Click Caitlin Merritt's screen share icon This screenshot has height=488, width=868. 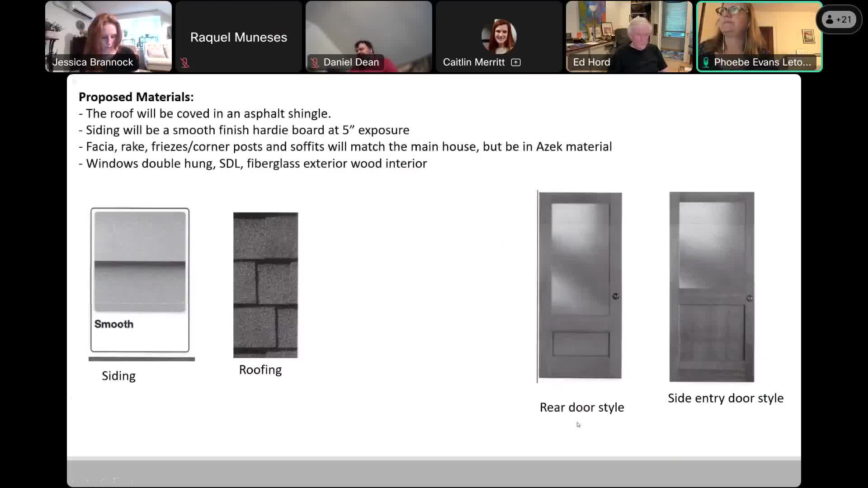pos(516,62)
